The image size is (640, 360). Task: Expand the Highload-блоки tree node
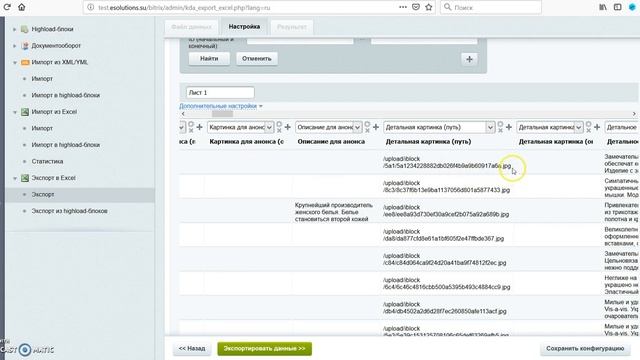pyautogui.click(x=14, y=29)
